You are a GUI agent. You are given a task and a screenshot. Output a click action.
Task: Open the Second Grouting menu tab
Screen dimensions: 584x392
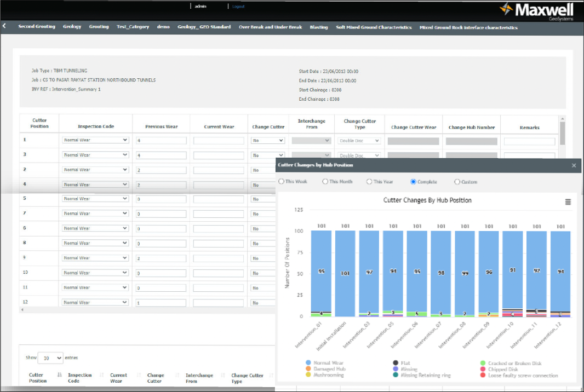pos(37,26)
